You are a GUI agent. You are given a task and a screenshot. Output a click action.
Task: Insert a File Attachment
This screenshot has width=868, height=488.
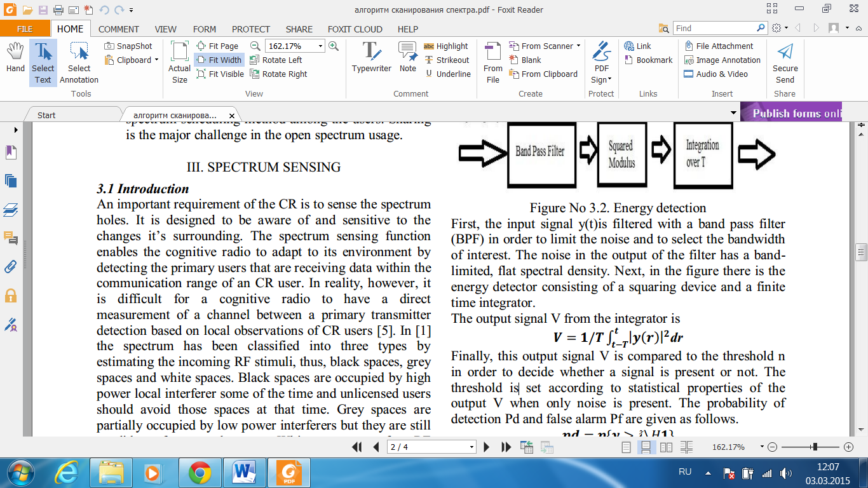(x=719, y=46)
